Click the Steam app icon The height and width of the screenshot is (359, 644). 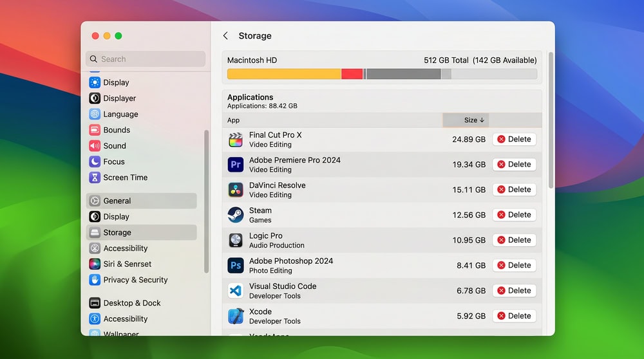pos(235,215)
